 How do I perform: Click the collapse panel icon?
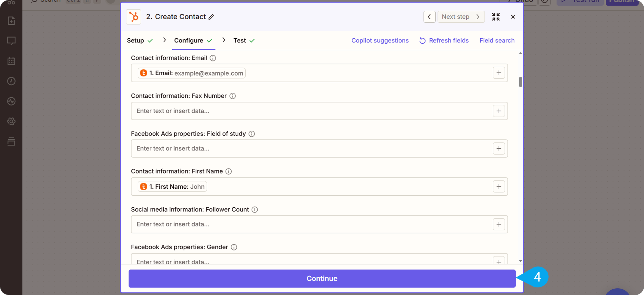(496, 17)
